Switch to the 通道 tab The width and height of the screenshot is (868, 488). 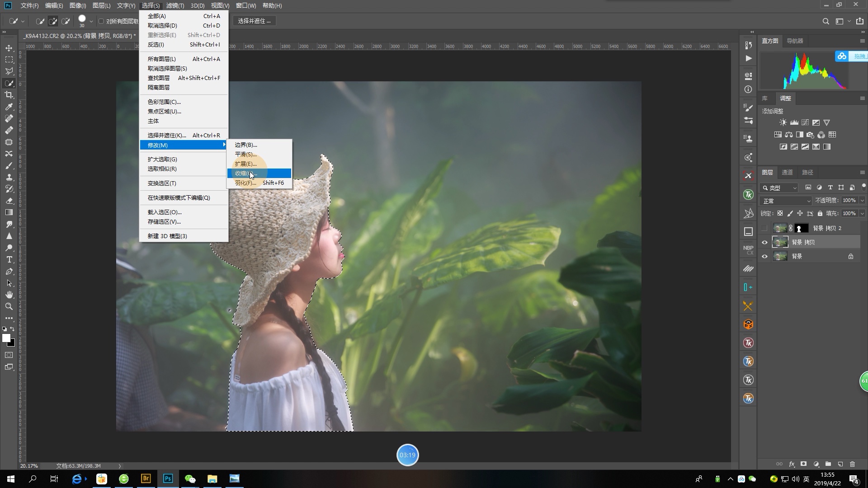787,173
